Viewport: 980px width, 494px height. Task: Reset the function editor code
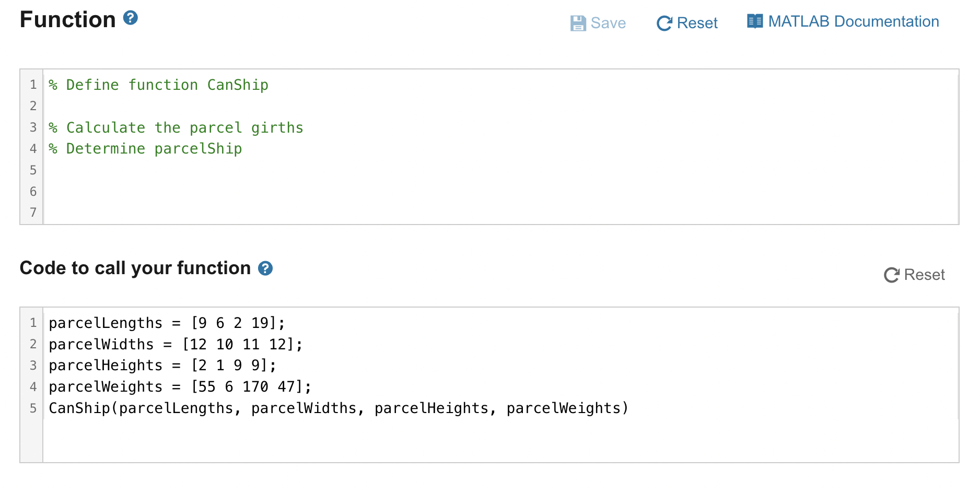pyautogui.click(x=687, y=23)
